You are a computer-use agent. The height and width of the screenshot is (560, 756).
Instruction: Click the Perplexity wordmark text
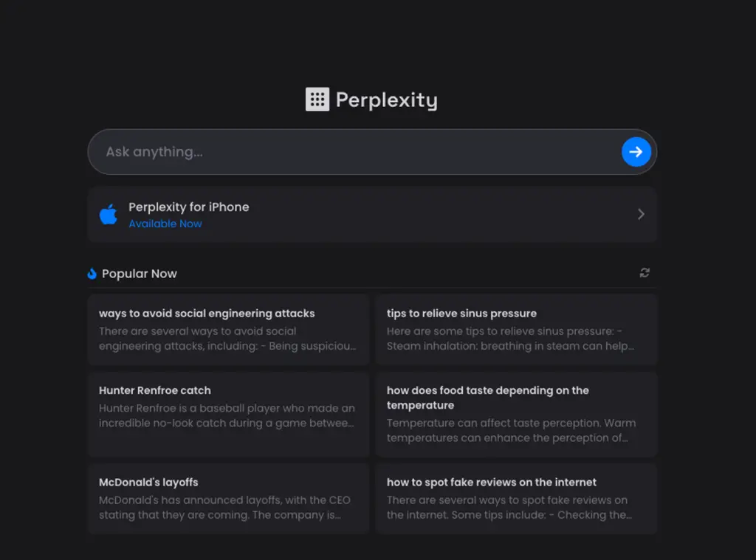(x=386, y=99)
